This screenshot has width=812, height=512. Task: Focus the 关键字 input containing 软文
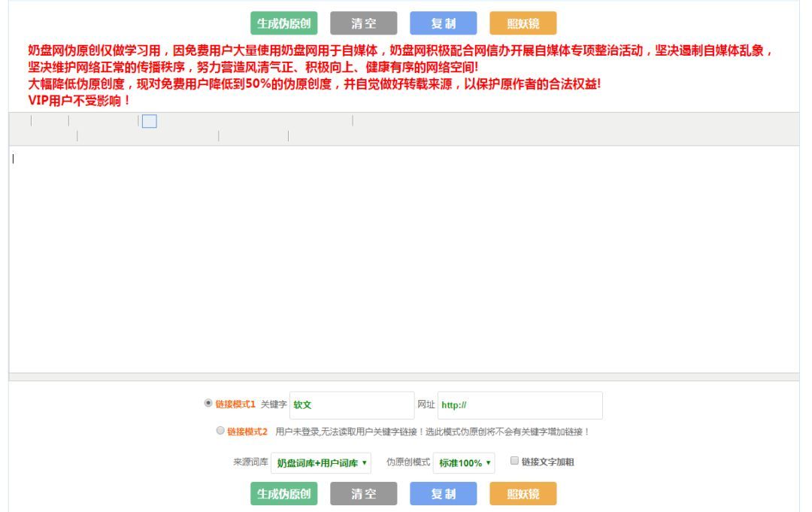coord(352,404)
